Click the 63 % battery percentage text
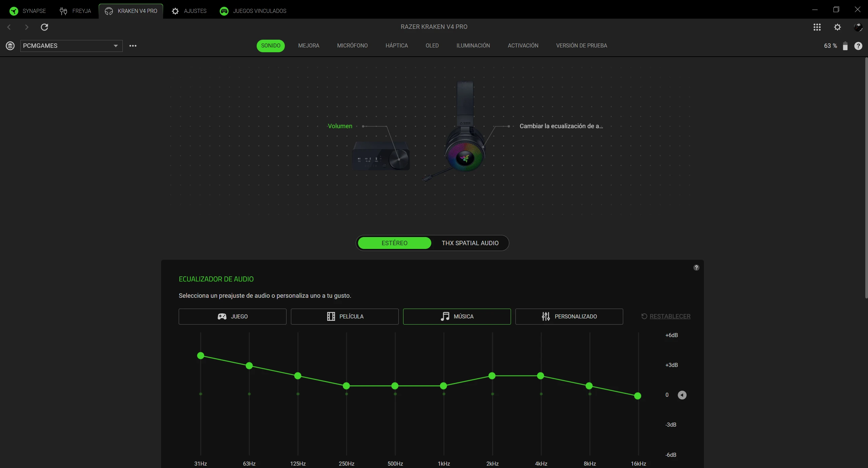The height and width of the screenshot is (468, 868). 830,46
